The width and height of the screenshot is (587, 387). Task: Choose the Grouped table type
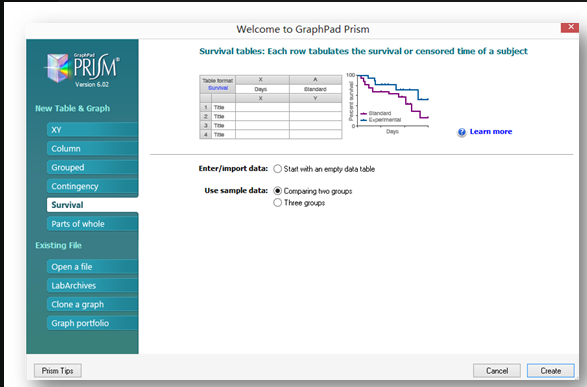pos(92,167)
